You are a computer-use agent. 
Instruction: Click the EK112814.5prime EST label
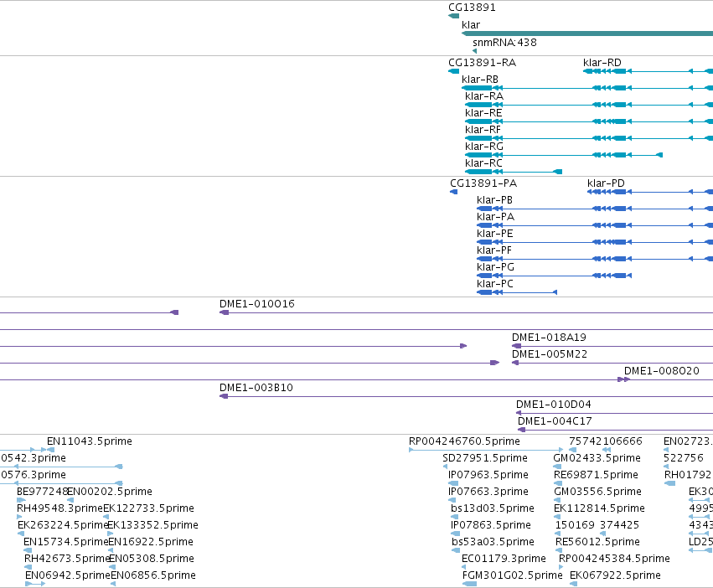pyautogui.click(x=599, y=509)
